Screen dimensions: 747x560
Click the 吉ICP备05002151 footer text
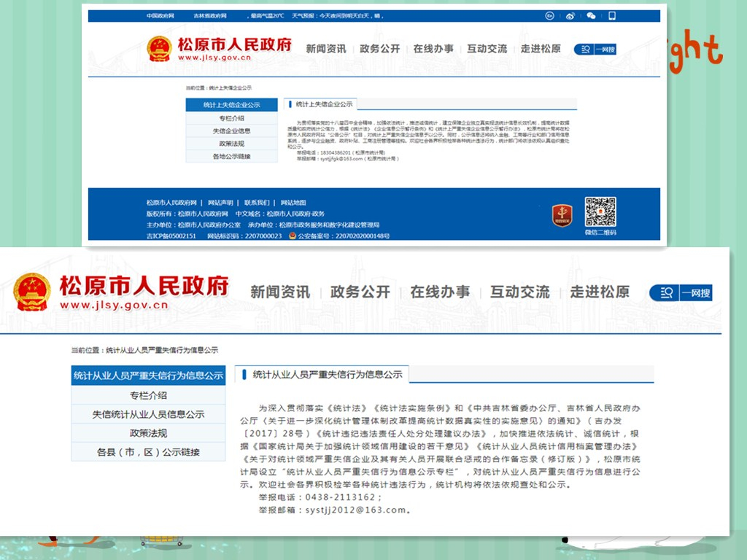(171, 236)
